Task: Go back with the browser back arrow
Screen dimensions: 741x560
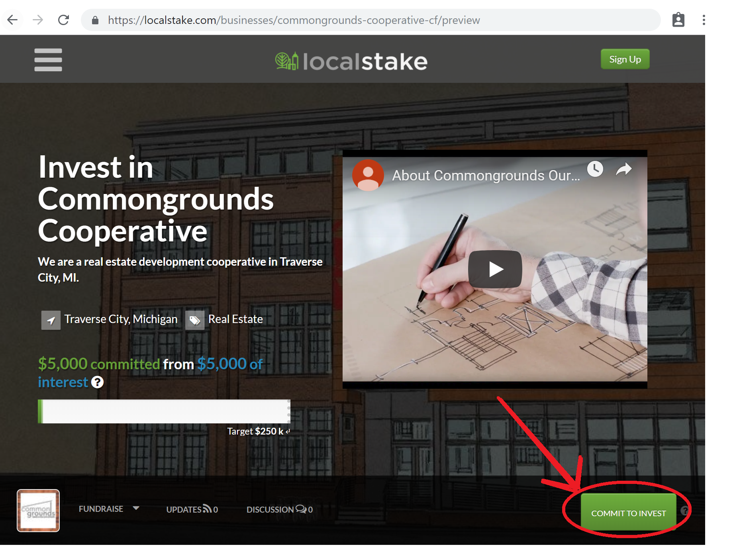Action: tap(13, 20)
